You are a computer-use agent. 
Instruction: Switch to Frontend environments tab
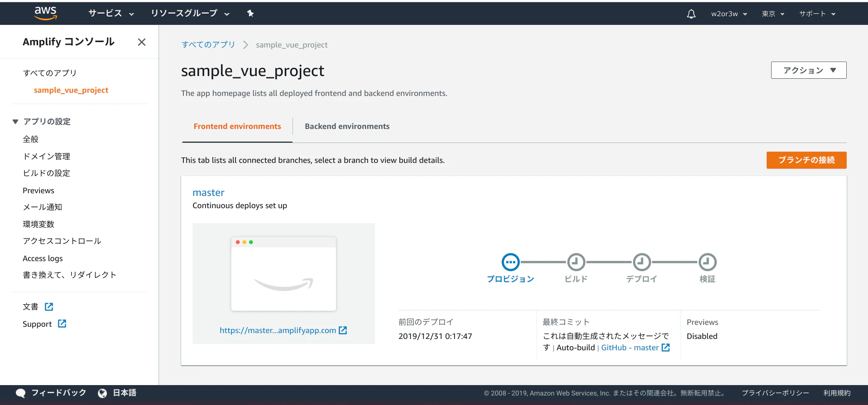coord(237,126)
